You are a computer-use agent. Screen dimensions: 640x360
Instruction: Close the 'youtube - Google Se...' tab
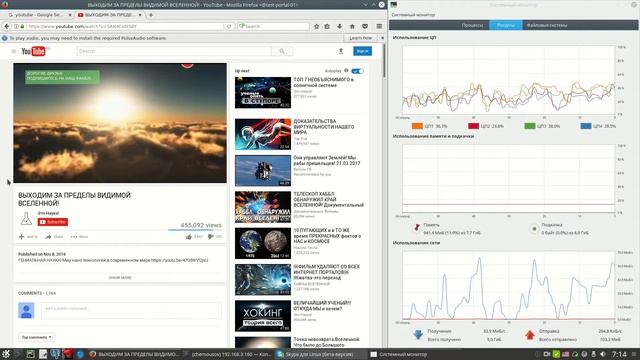[x=70, y=15]
